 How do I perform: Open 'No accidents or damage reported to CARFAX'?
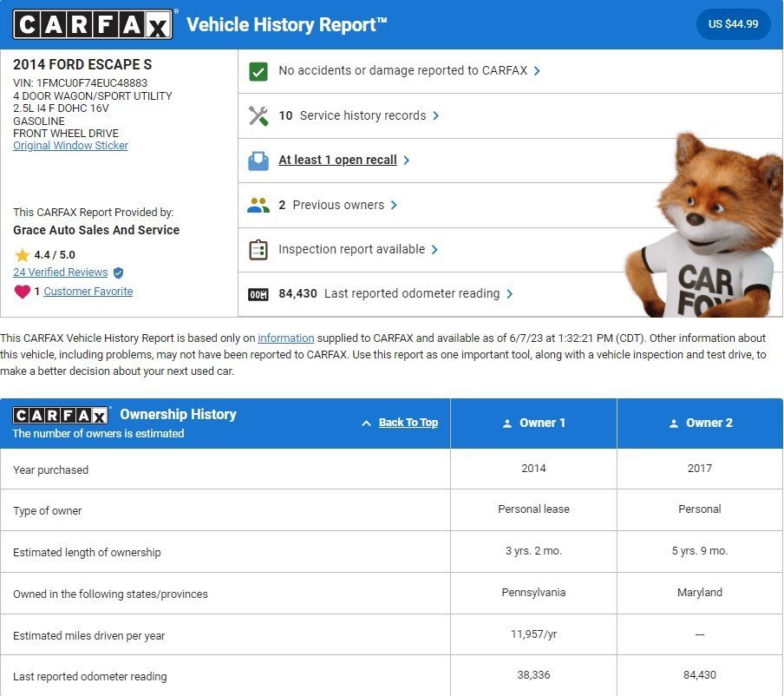pos(403,70)
